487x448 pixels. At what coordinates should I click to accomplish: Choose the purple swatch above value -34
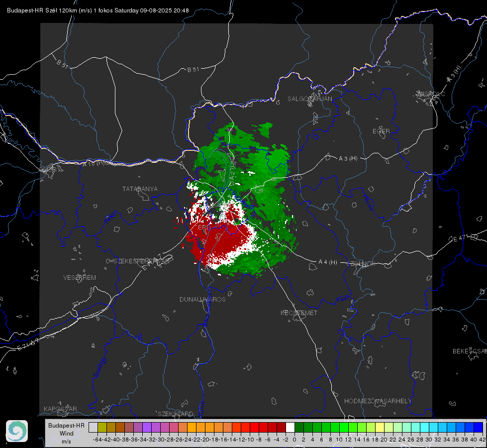click(147, 427)
